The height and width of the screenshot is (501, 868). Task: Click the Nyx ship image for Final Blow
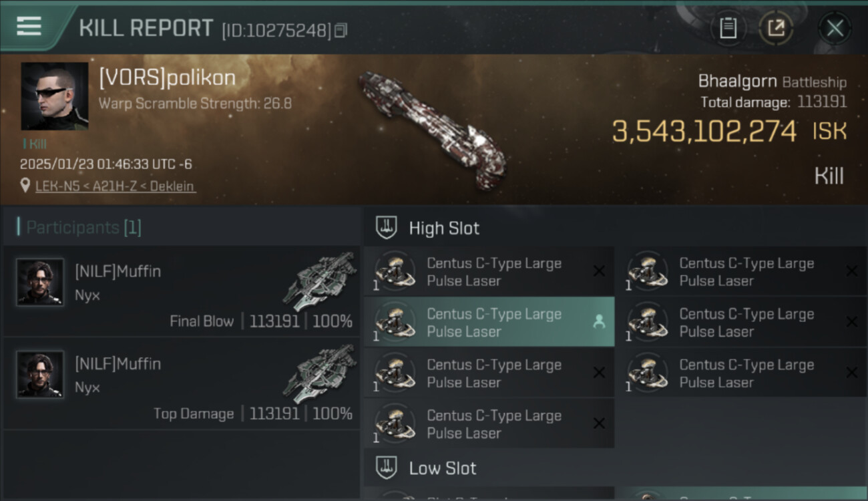(x=320, y=281)
